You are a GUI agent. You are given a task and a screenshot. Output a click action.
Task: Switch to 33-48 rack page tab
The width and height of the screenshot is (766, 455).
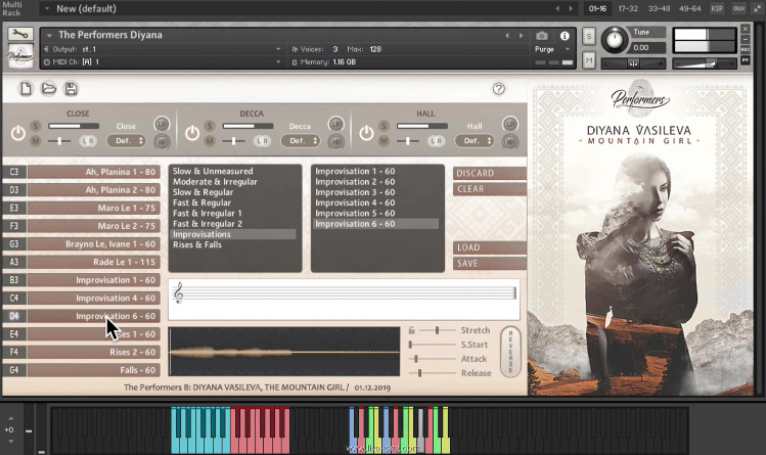pyautogui.click(x=659, y=8)
